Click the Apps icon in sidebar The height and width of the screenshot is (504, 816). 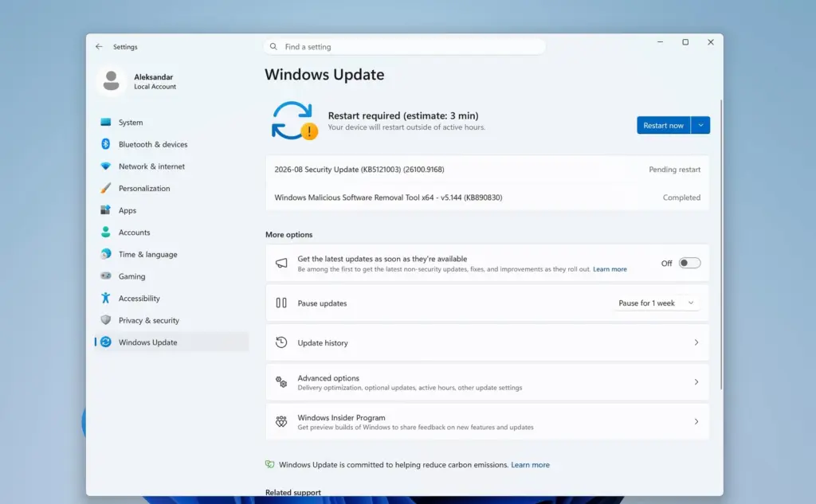tap(106, 210)
